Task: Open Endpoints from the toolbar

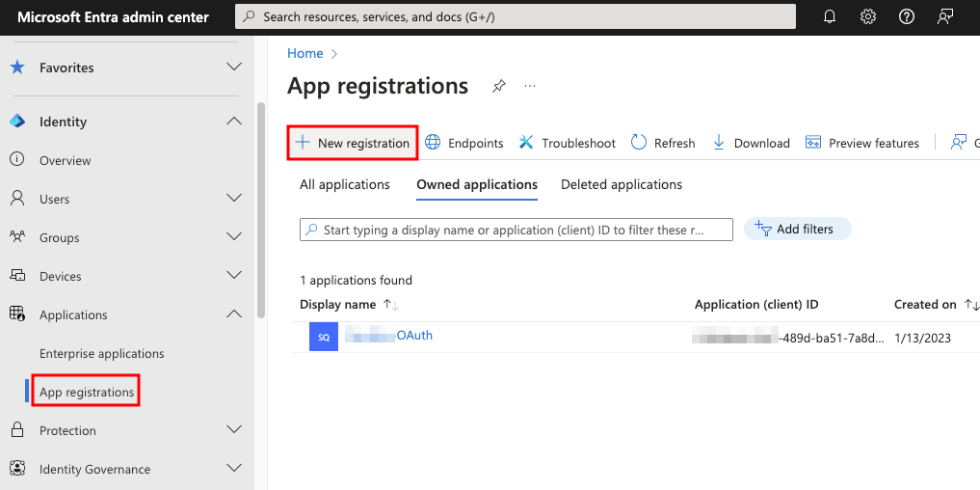Action: tap(464, 143)
